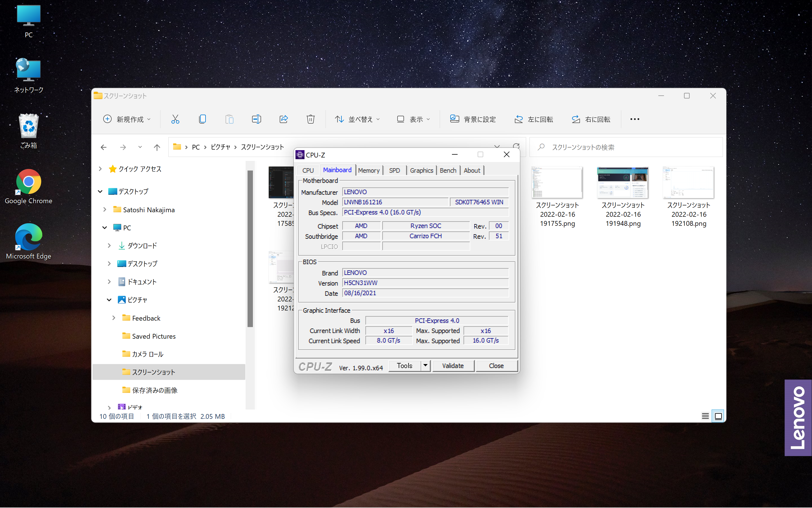Click the BIOS Version value H5CN31WW

pos(425,283)
